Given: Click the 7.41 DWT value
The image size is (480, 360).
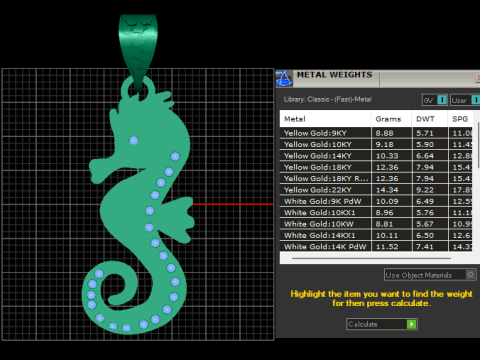Looking at the screenshot, I should pos(425,247).
